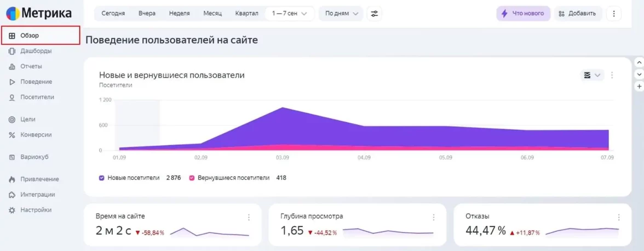Open the Время на сайте widget menu

pos(249,218)
